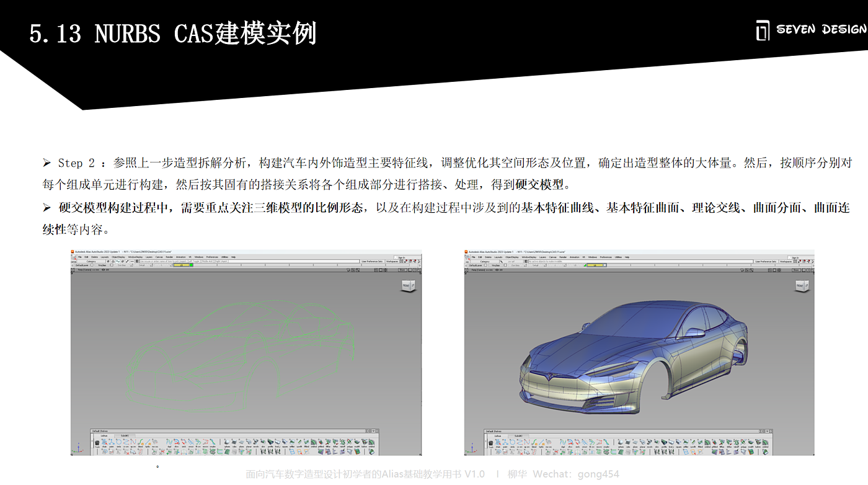Image resolution: width=868 pixels, height=485 pixels.
Task: Click the prompt line in left Alias window
Action: tap(248, 262)
